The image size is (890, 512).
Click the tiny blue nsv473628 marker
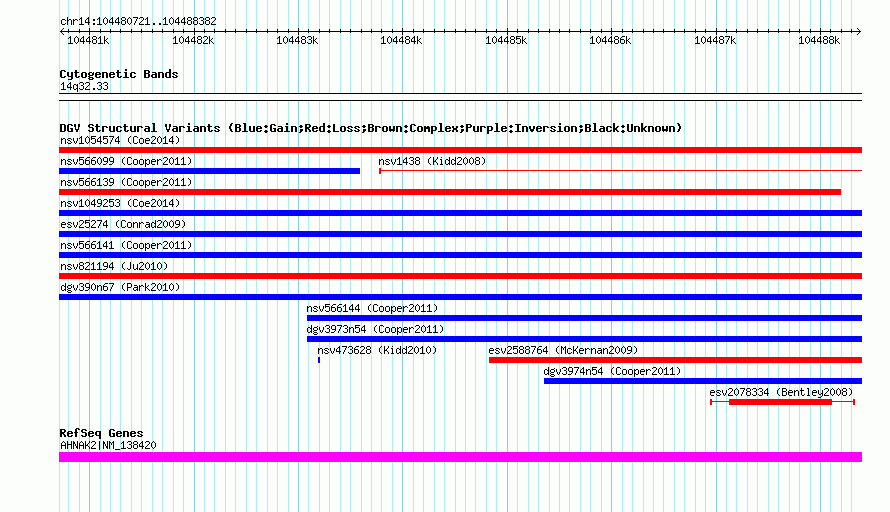tap(319, 360)
